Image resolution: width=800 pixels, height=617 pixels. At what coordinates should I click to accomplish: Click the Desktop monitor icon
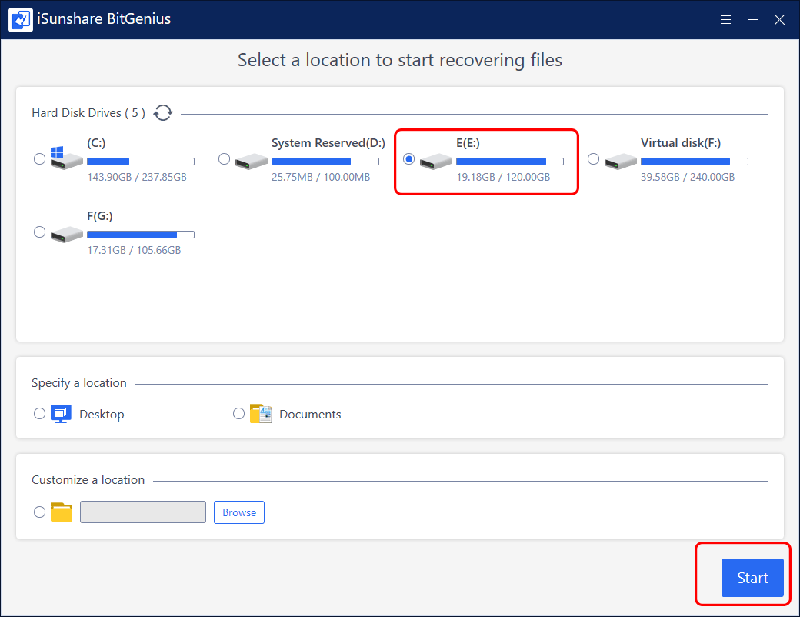(x=61, y=413)
